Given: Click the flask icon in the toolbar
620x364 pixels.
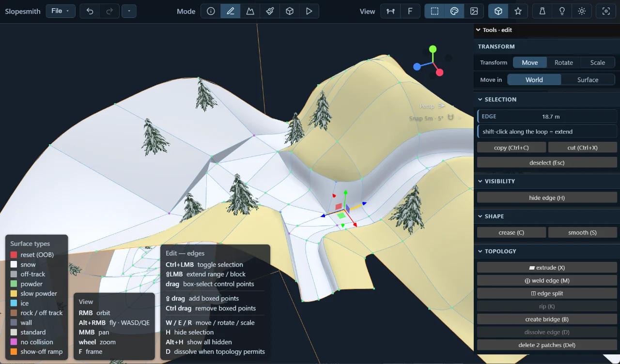Looking at the screenshot, I should click(x=542, y=11).
